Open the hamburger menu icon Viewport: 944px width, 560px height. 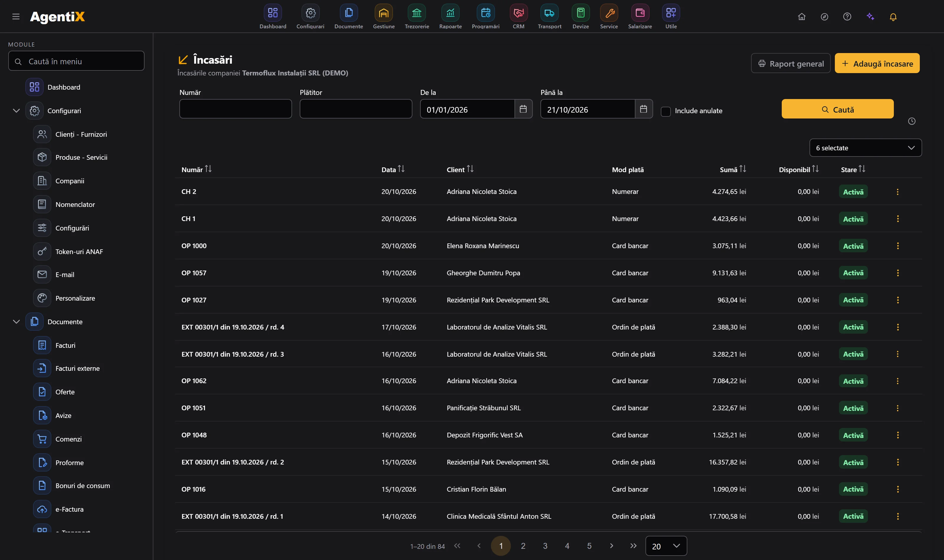[x=16, y=17]
